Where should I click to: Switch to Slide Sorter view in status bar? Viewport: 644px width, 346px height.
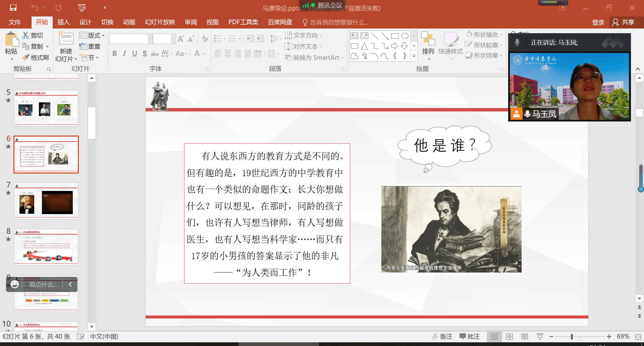509,336
